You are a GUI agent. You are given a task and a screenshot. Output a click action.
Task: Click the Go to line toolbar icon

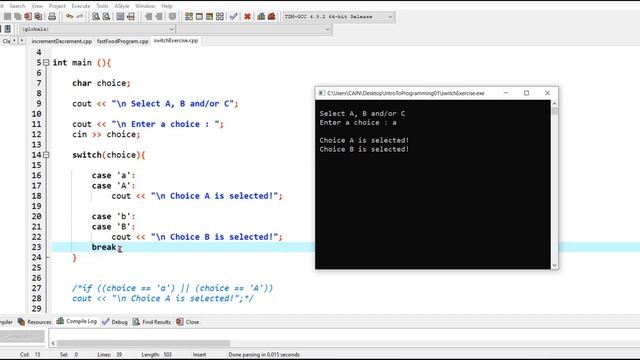click(x=131, y=17)
